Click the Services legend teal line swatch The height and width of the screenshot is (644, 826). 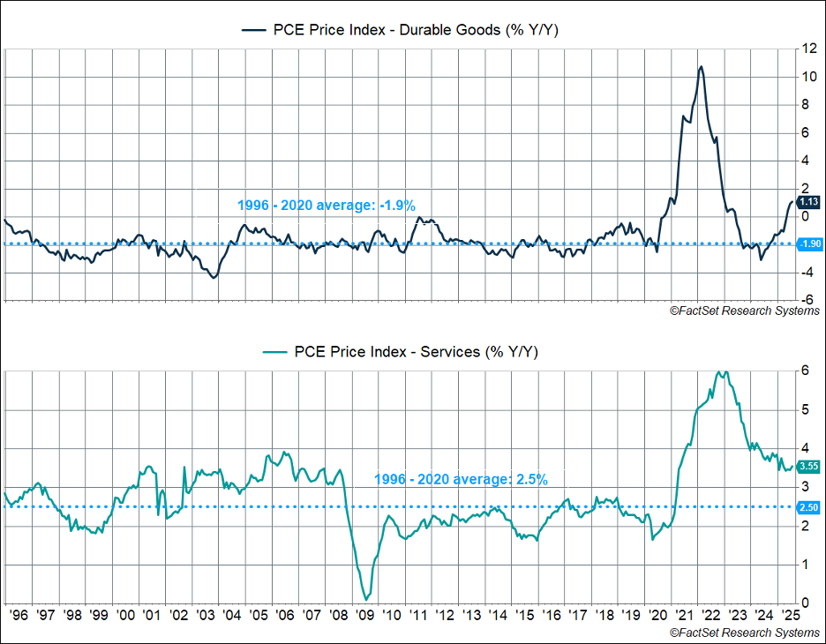coord(276,352)
